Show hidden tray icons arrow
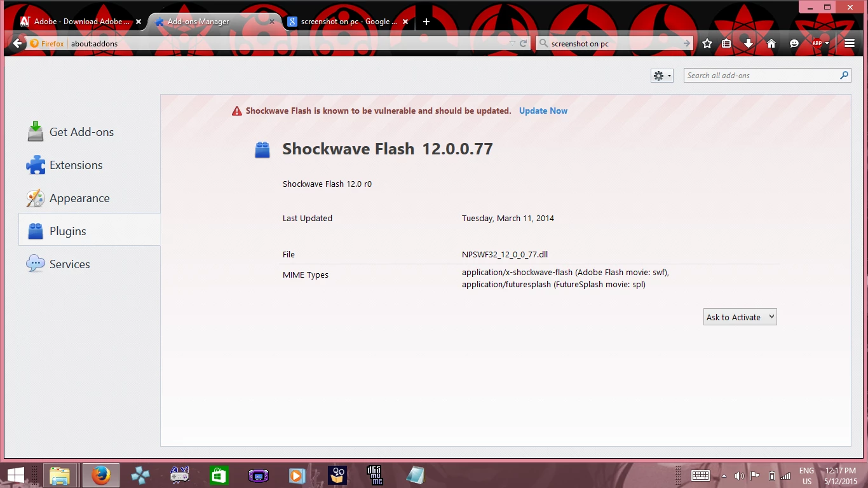 point(723,476)
